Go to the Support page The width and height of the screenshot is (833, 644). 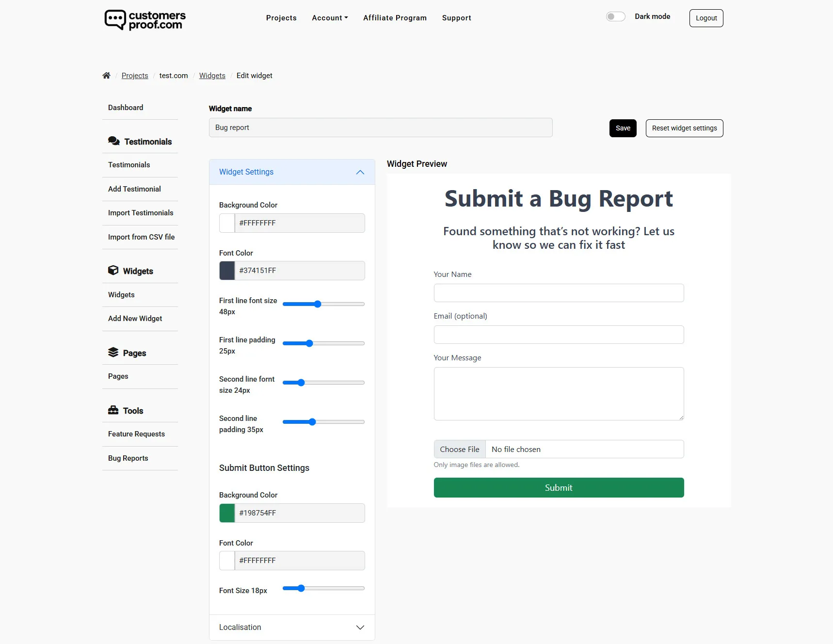(x=456, y=18)
